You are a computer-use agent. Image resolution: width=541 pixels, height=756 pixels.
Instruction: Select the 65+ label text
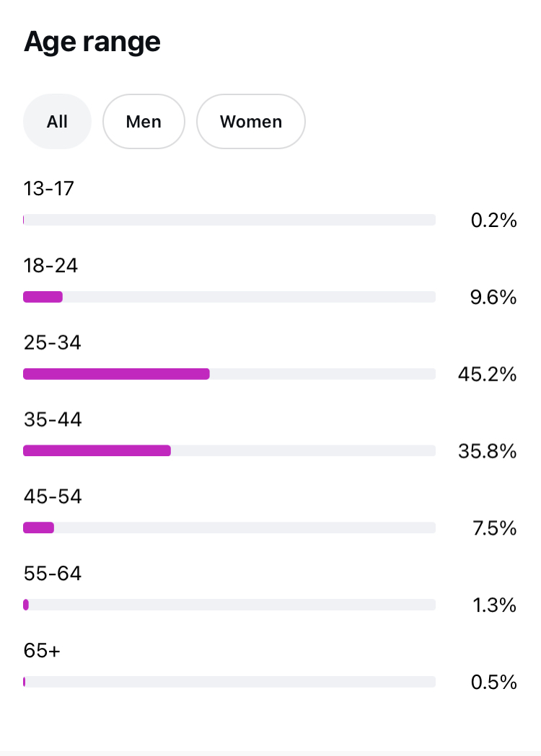pyautogui.click(x=42, y=651)
